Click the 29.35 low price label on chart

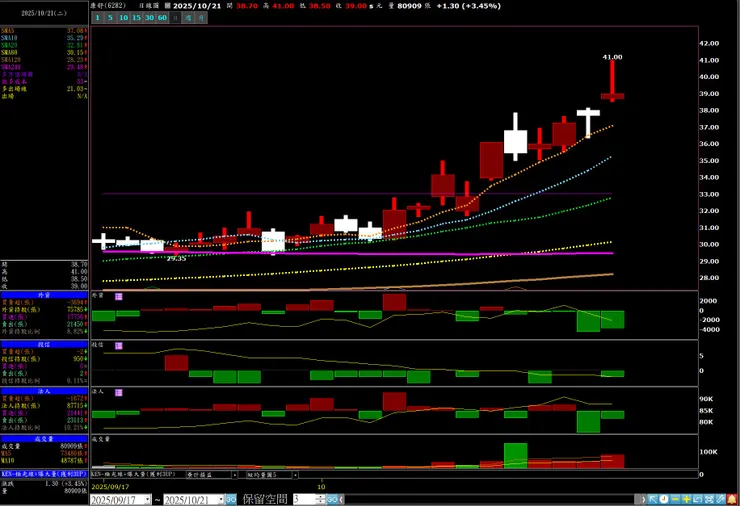pyautogui.click(x=176, y=259)
